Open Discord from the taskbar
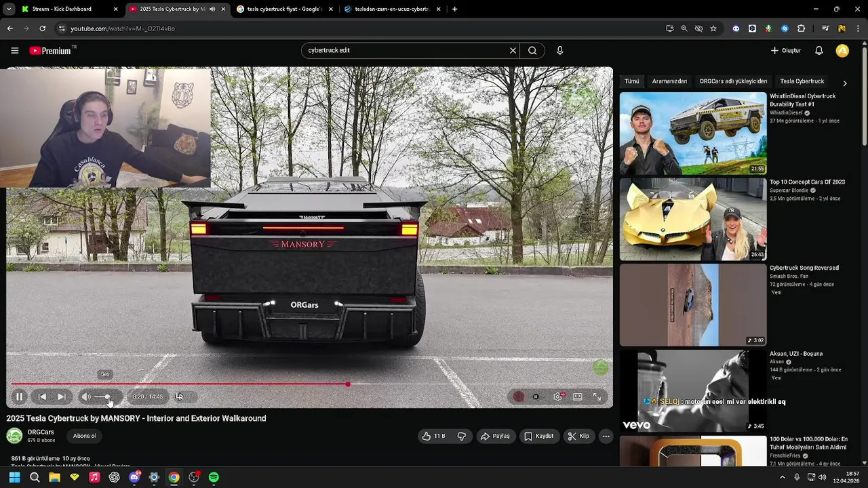Viewport: 868px width, 488px height. tap(134, 477)
